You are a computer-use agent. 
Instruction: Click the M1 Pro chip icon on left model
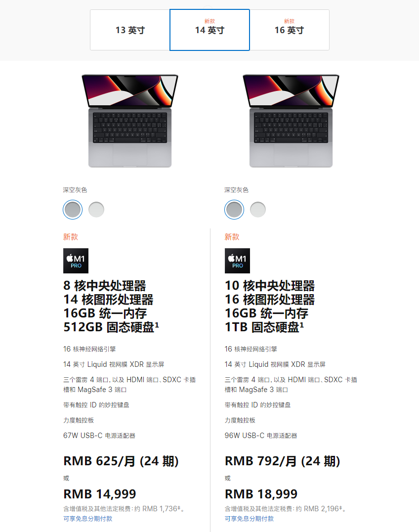[x=76, y=261]
